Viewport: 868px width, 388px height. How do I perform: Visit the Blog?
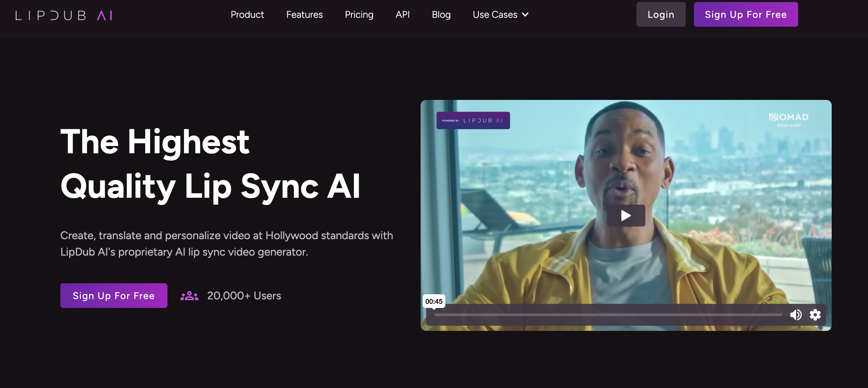pos(441,15)
